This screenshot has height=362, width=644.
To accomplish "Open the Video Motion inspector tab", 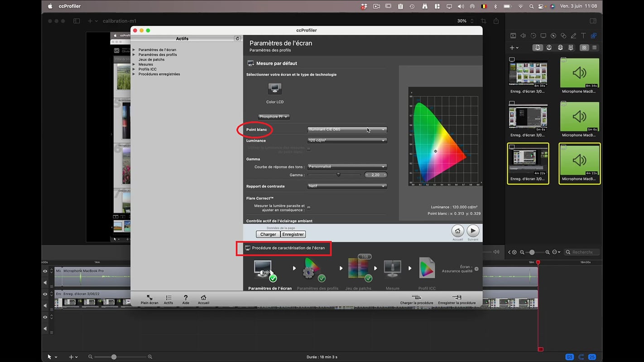I will [533, 36].
